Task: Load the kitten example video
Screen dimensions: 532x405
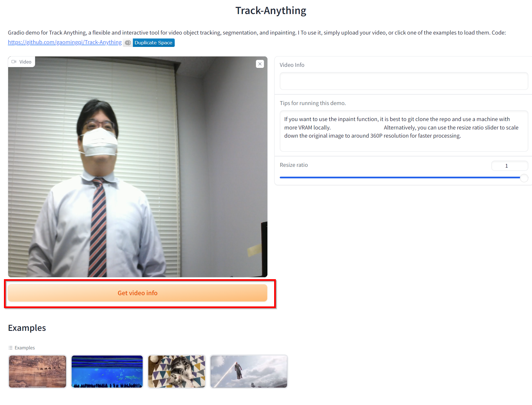Action: (x=176, y=371)
